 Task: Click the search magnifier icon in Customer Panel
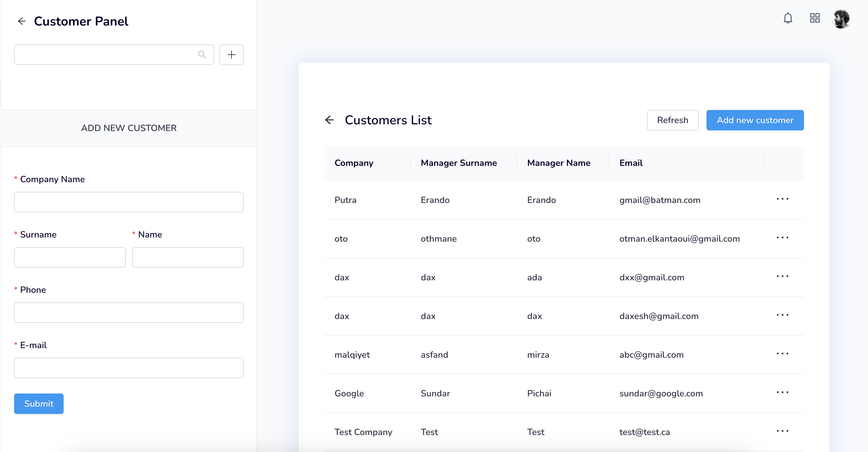coord(202,54)
